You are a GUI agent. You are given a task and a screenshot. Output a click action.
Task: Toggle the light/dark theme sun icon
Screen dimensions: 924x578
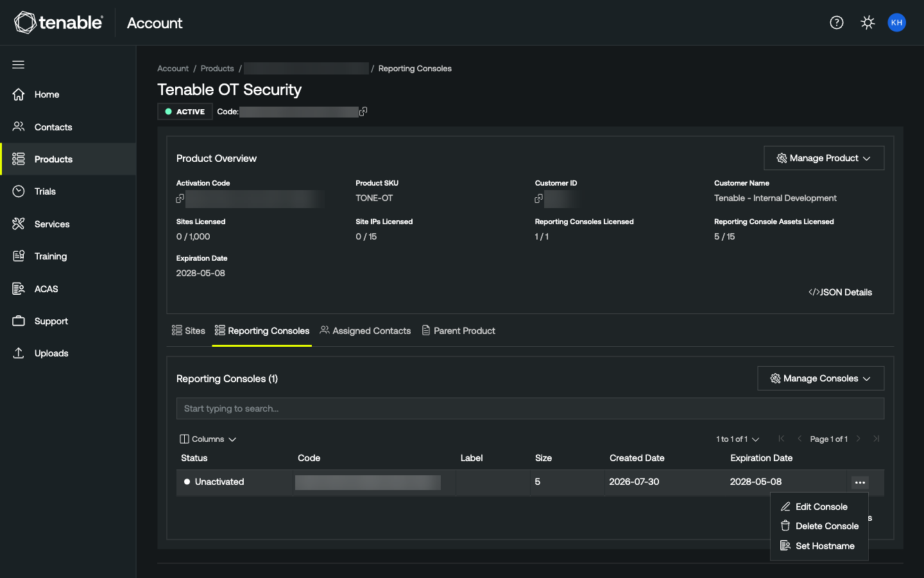[x=868, y=22]
